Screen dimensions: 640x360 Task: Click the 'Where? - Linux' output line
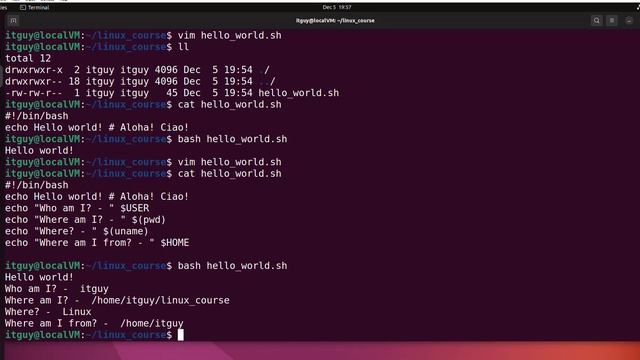[x=48, y=312]
